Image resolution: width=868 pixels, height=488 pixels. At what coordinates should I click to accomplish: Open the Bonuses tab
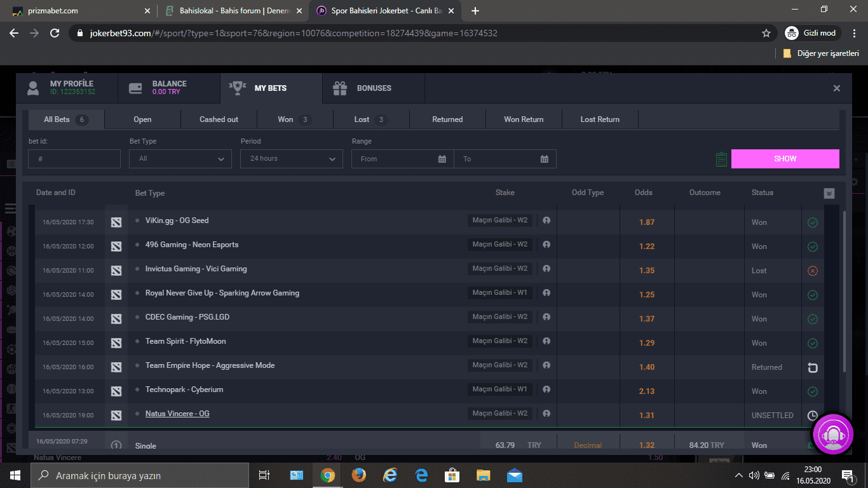pyautogui.click(x=373, y=88)
